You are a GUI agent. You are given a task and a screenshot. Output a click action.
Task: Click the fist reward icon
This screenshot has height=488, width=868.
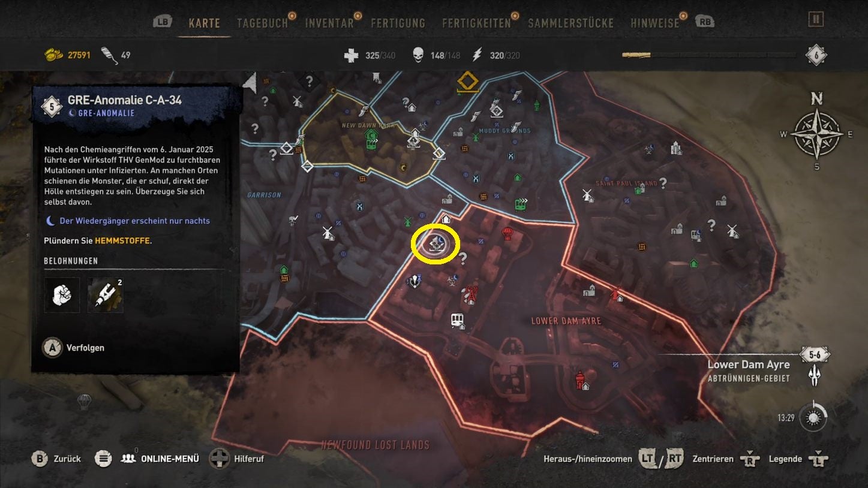pyautogui.click(x=62, y=294)
